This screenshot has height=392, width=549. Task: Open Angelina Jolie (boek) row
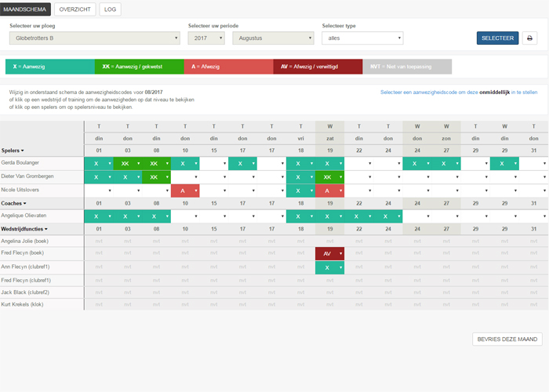[x=24, y=241]
